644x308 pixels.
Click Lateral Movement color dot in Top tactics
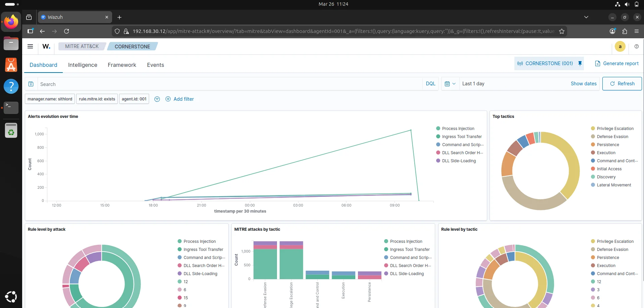pyautogui.click(x=593, y=185)
